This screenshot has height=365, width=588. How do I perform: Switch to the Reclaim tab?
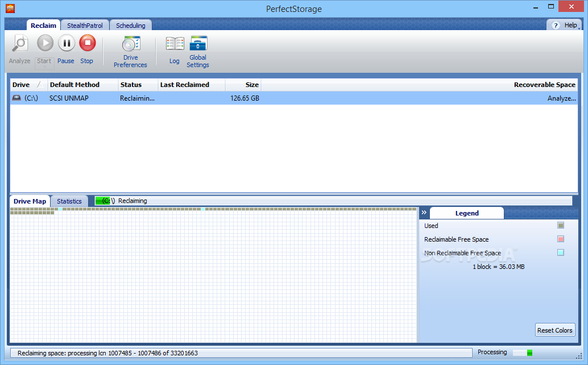point(43,25)
